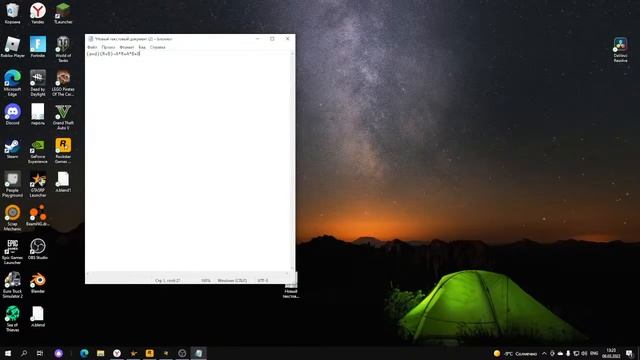Expand the hidden system tray icons chevron
This screenshot has width=640, height=360.
tap(544, 353)
